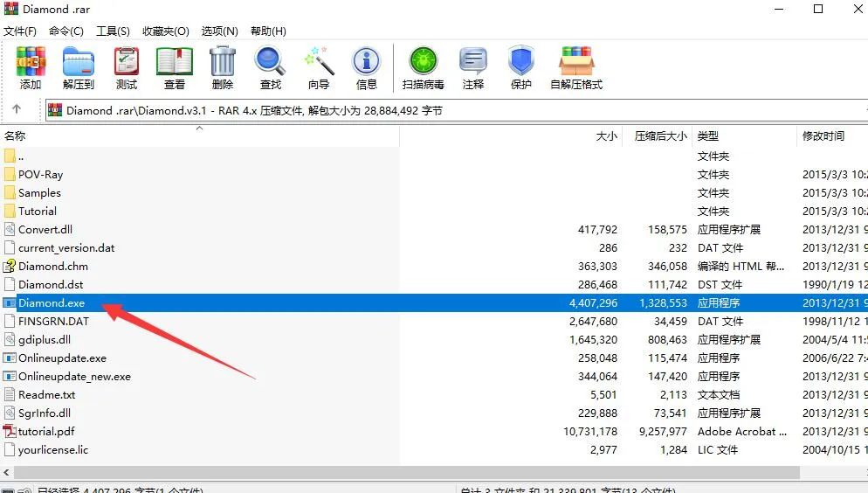Open the Commands (命令) menu
Screen dimensions: 868x493
tap(65, 31)
